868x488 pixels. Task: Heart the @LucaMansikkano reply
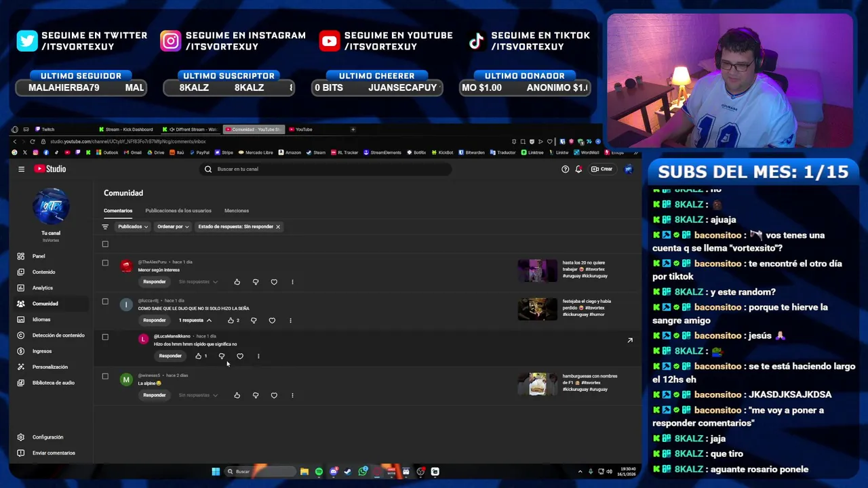pos(239,356)
